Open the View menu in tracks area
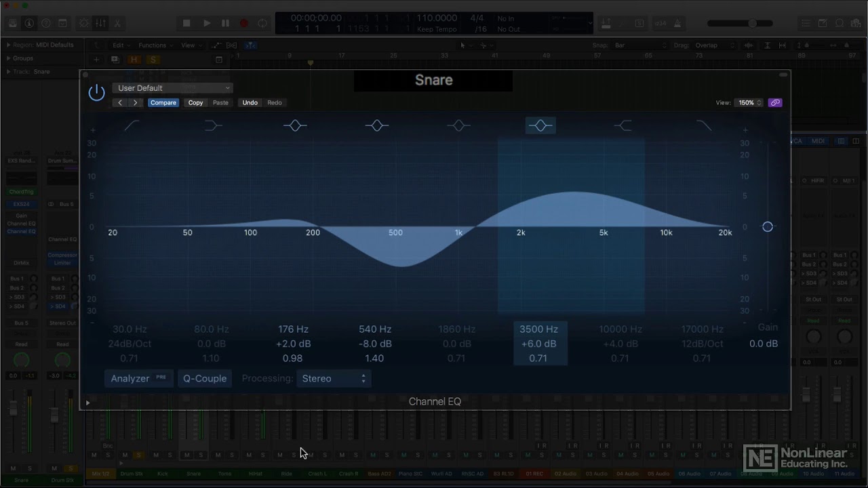Screen dimensions: 868x488 [191, 45]
